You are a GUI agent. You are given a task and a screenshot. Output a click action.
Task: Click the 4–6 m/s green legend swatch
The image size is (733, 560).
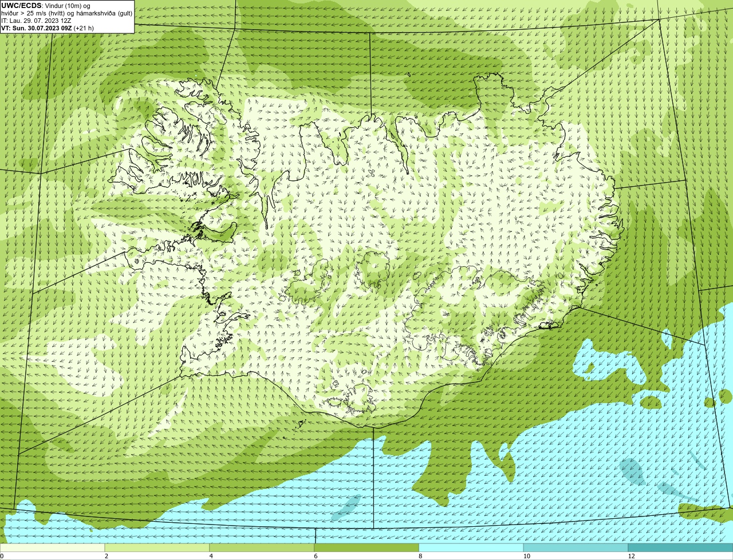pos(262,548)
